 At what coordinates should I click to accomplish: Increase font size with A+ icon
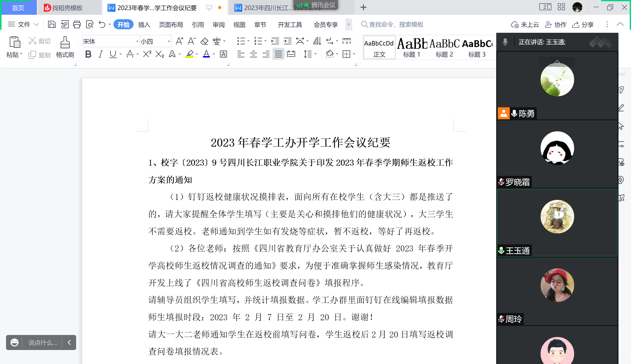179,41
